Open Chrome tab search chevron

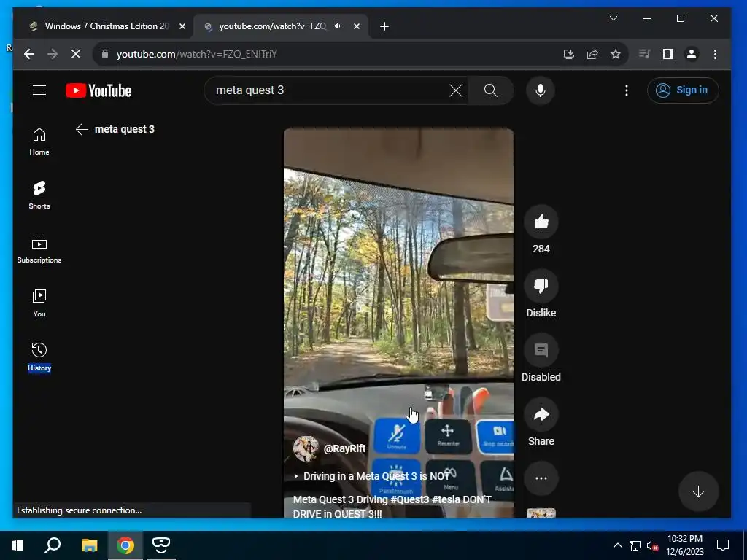pos(613,18)
